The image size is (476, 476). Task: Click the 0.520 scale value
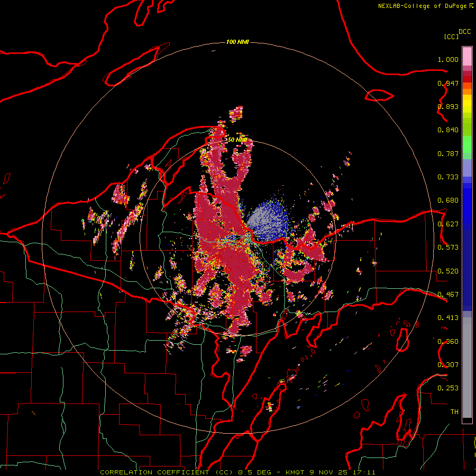point(448,271)
